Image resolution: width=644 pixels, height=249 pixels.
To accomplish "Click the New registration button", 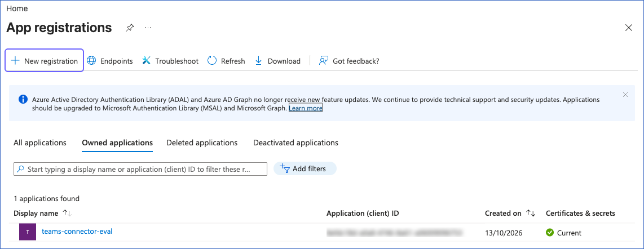I will pyautogui.click(x=45, y=61).
